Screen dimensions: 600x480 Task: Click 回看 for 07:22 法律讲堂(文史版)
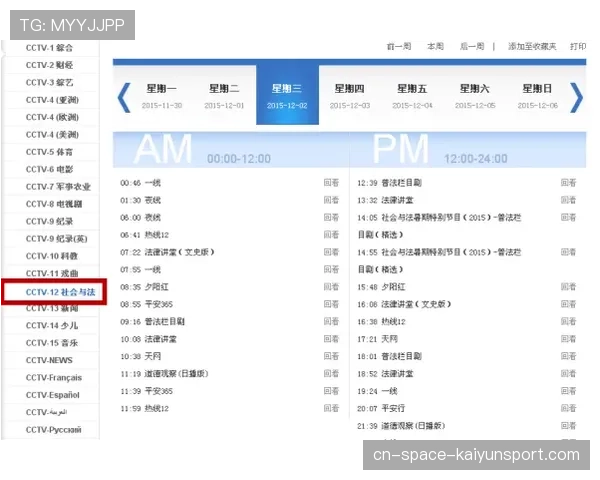[x=331, y=252]
